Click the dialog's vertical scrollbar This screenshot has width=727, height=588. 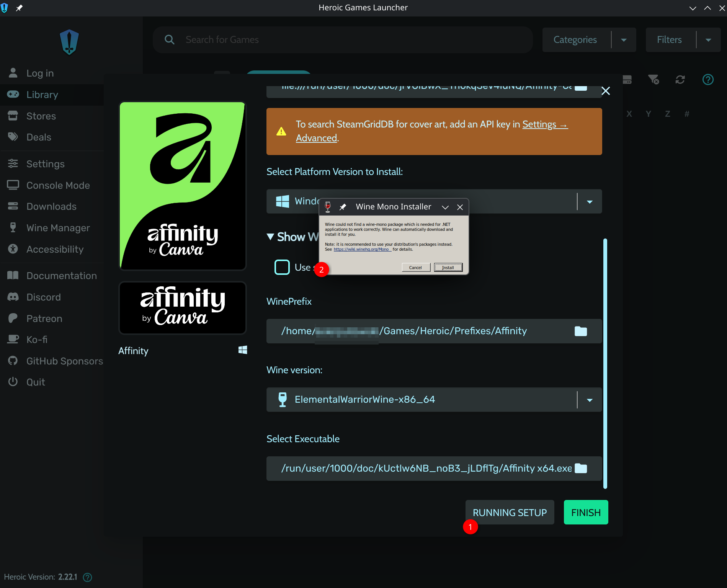point(605,364)
